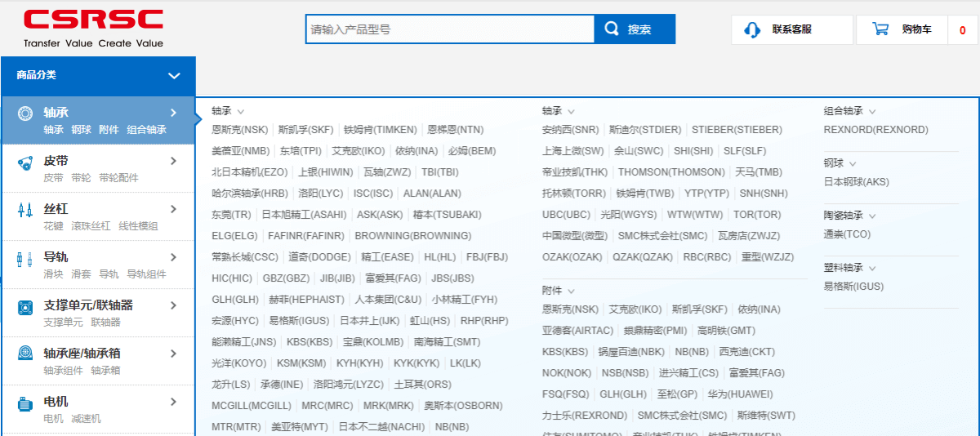Viewport: 980px width, 436px height.
Task: Toggle the 附件 section chevron
Action: [x=571, y=291]
